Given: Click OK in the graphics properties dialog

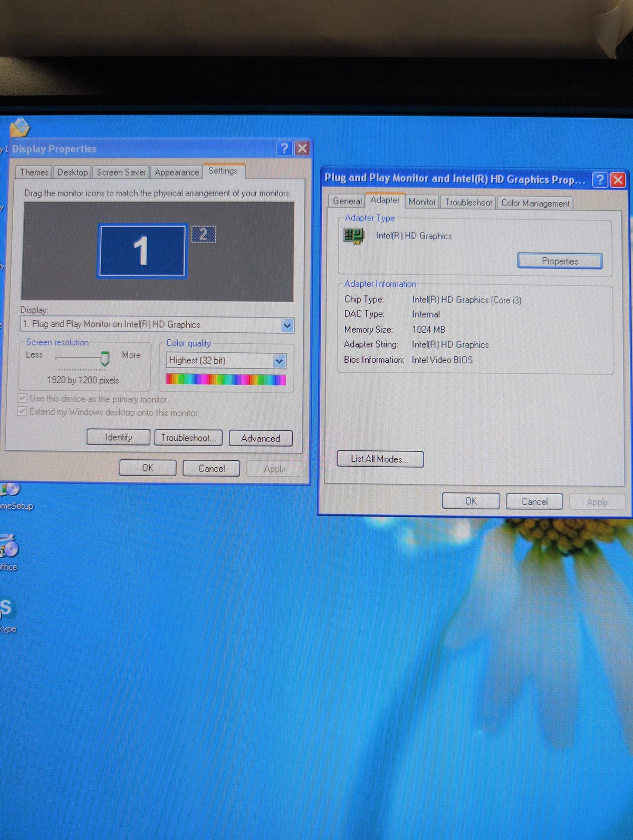Looking at the screenshot, I should coord(471,501).
